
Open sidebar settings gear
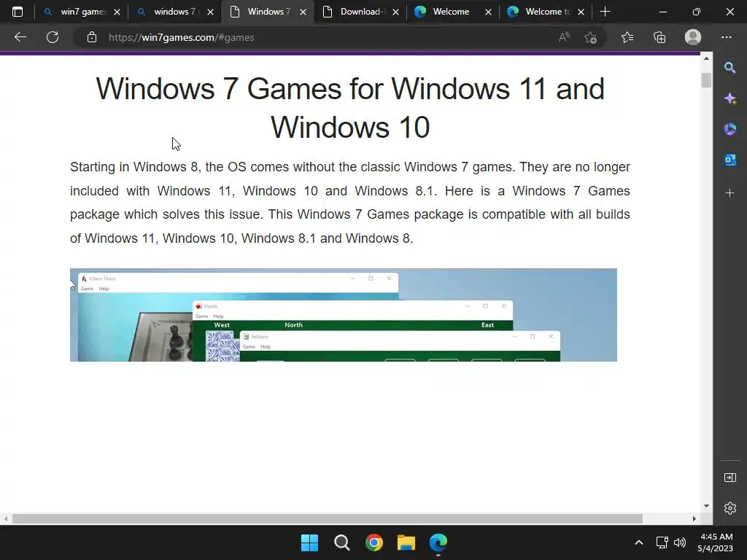point(729,508)
